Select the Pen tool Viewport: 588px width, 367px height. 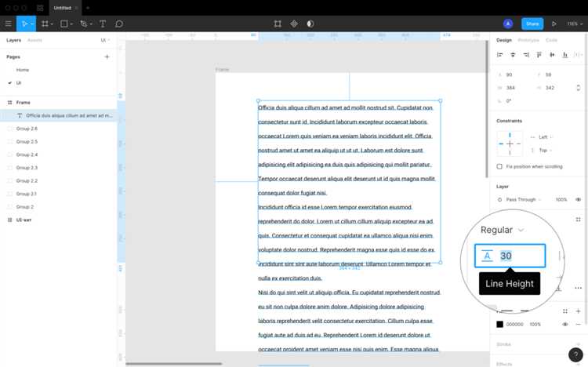(x=83, y=24)
